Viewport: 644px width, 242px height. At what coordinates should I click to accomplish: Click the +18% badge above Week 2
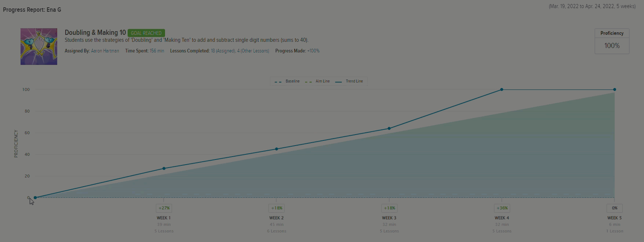coord(277,208)
